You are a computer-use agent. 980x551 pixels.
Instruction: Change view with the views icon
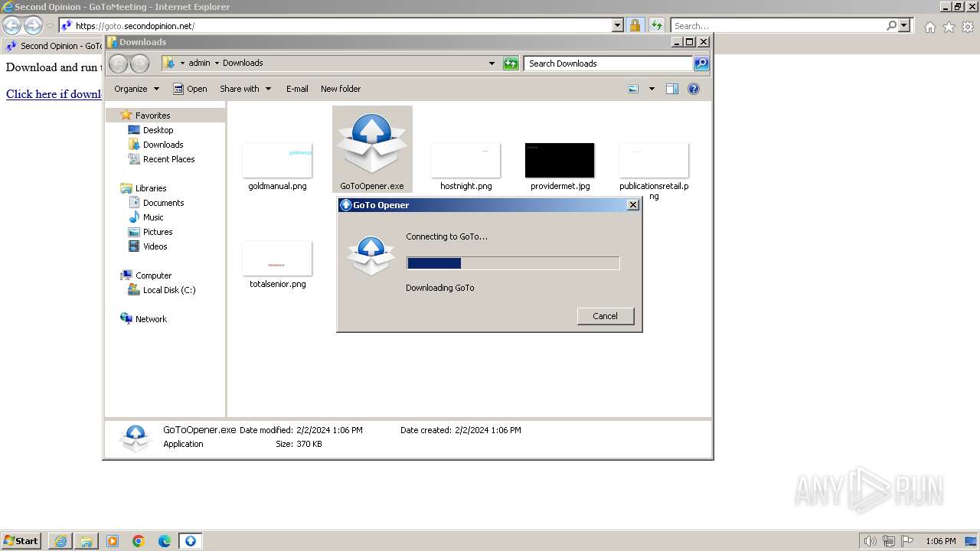click(x=633, y=89)
